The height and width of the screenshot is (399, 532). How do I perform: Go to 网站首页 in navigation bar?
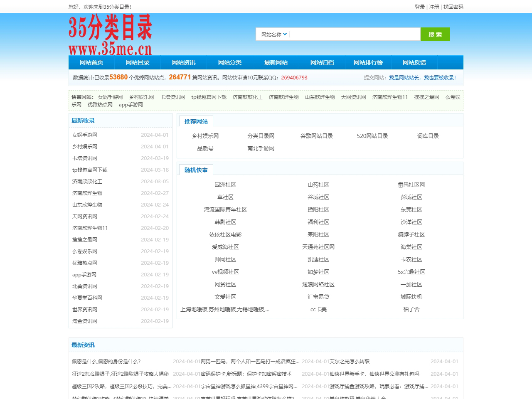pos(91,62)
